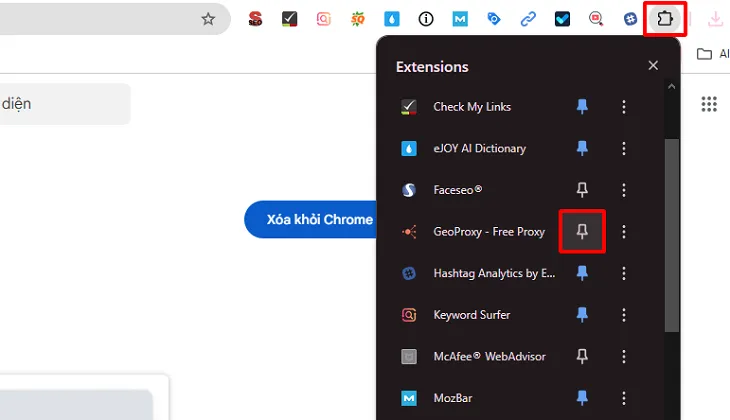730x420 pixels.
Task: Select GeoProxy - Free Proxy entry
Action: click(489, 231)
